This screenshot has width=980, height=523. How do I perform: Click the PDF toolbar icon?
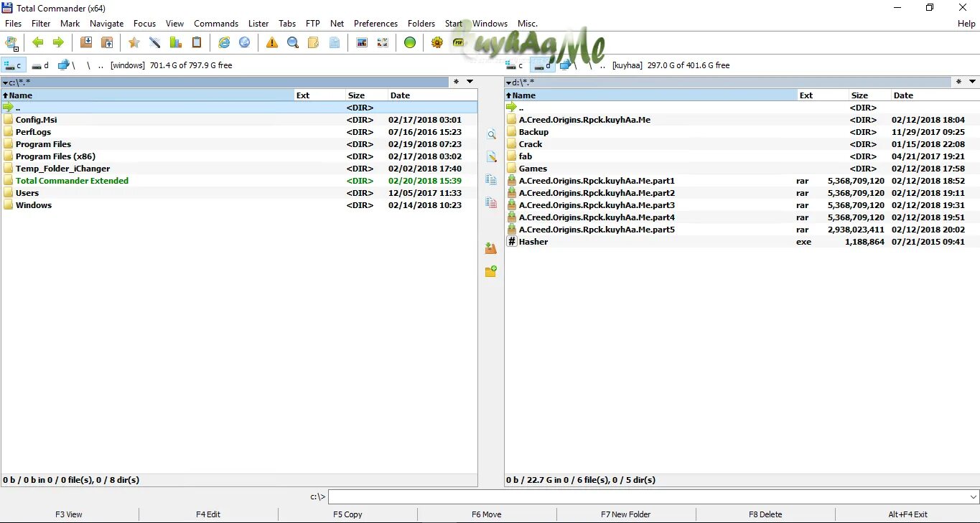[x=458, y=43]
